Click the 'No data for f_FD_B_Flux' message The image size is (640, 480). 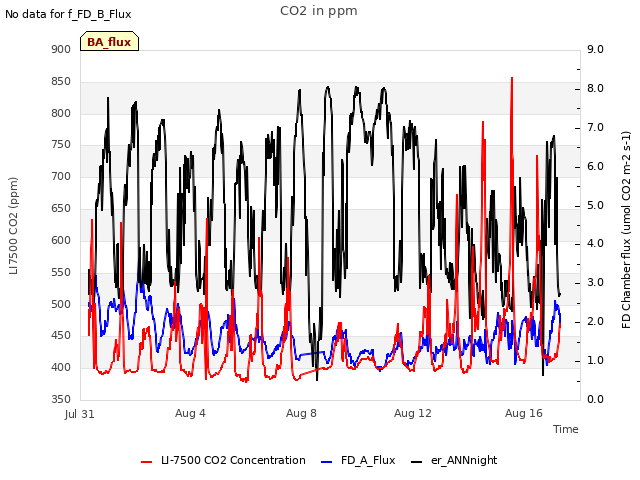point(68,14)
